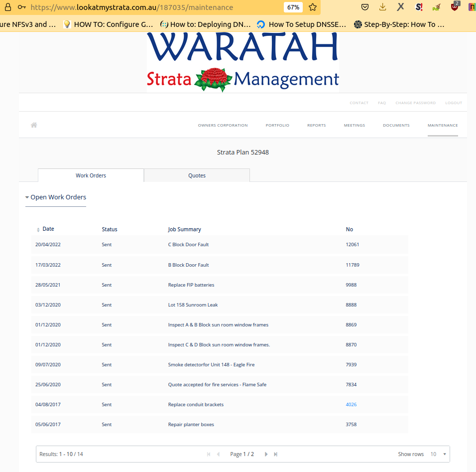Click the 'Page 1 / 2' indicator
Screen dimensions: 476x472
[242, 454]
